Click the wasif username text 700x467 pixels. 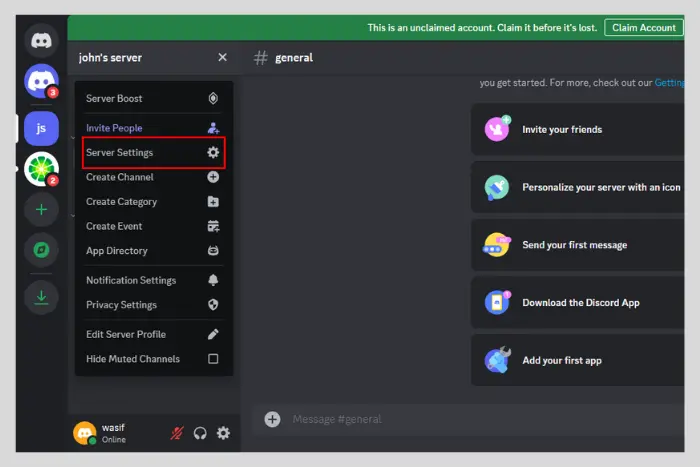coord(113,428)
